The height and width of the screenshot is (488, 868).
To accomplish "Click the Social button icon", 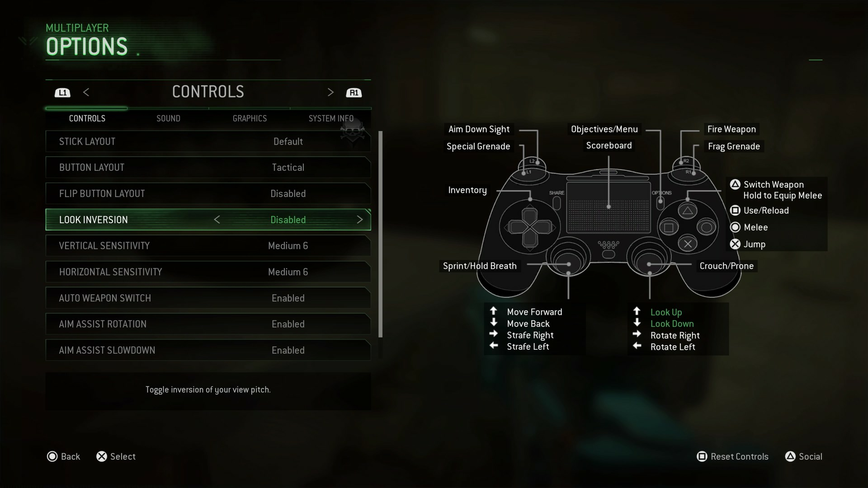I will coord(789,456).
